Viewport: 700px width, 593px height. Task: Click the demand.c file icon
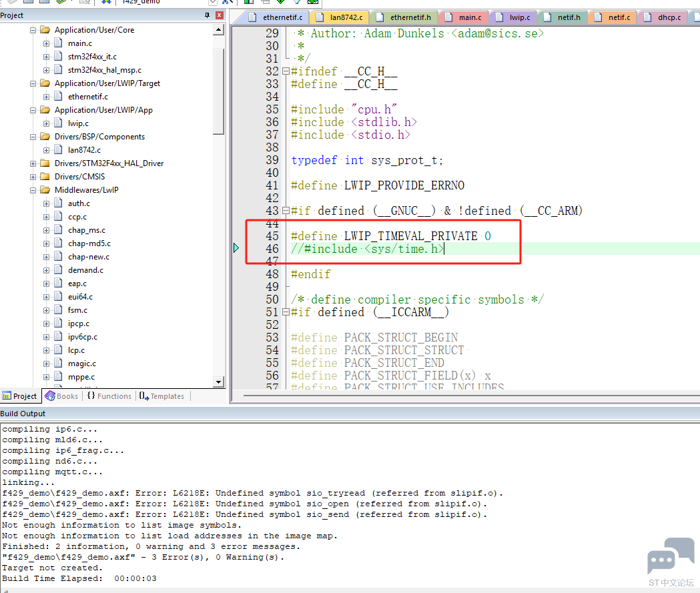[58, 270]
